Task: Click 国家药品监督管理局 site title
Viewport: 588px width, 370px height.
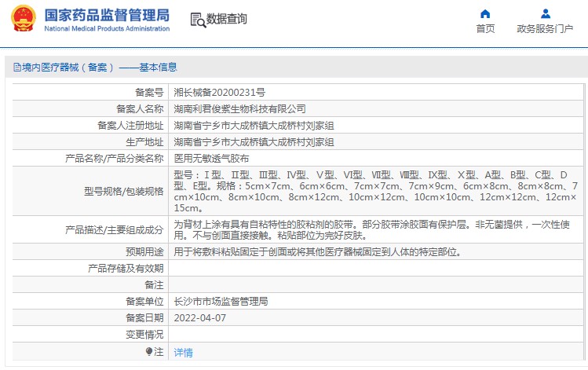Action: (107, 16)
